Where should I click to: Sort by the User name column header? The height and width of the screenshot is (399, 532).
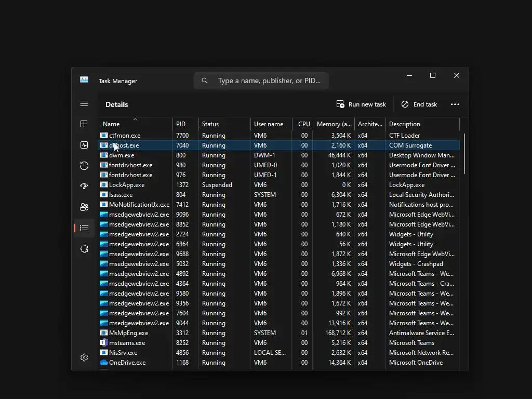tap(271, 124)
